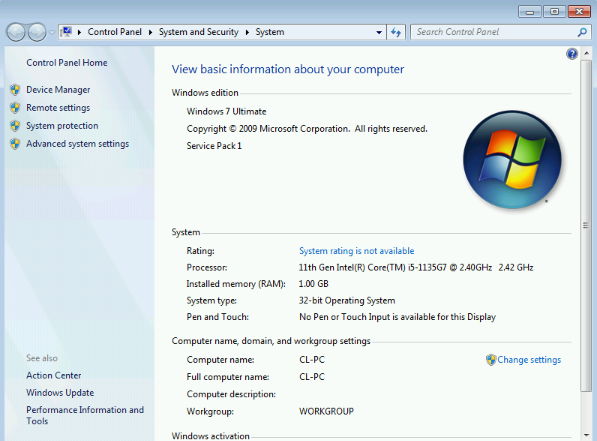
Task: Select Control Panel in the breadcrumb
Action: tap(115, 32)
